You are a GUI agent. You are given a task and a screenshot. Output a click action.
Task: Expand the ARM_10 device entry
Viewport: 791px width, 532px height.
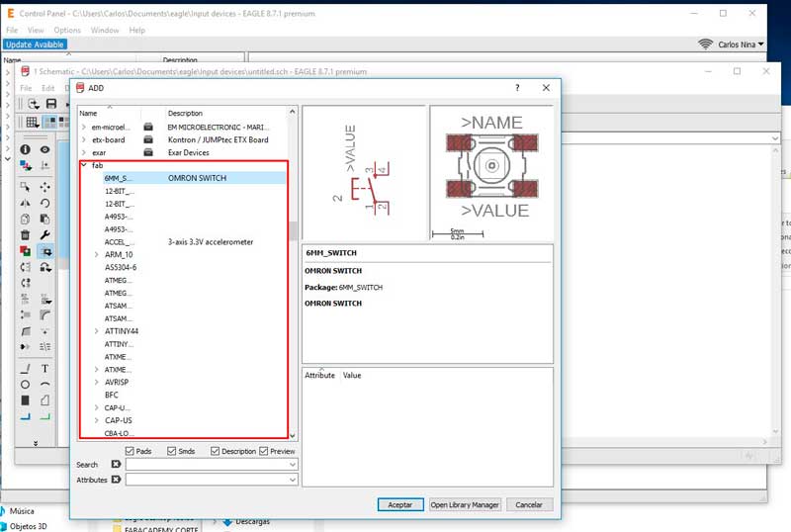coord(96,254)
